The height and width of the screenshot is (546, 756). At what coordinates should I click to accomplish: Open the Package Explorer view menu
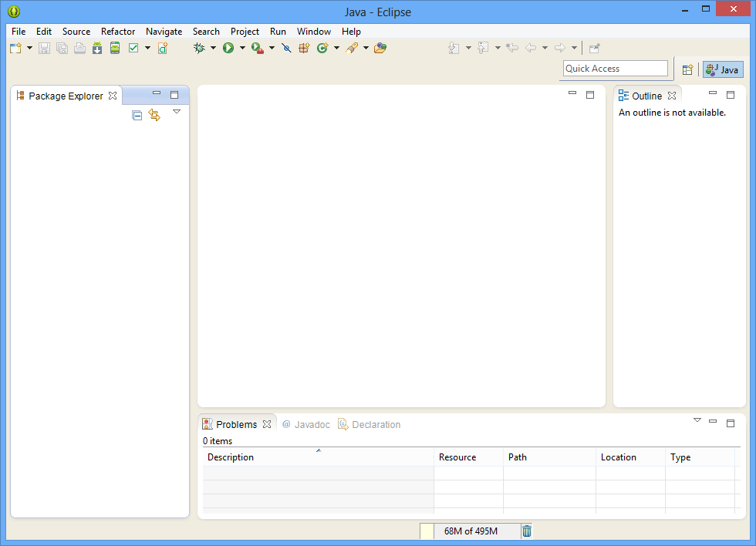(177, 112)
